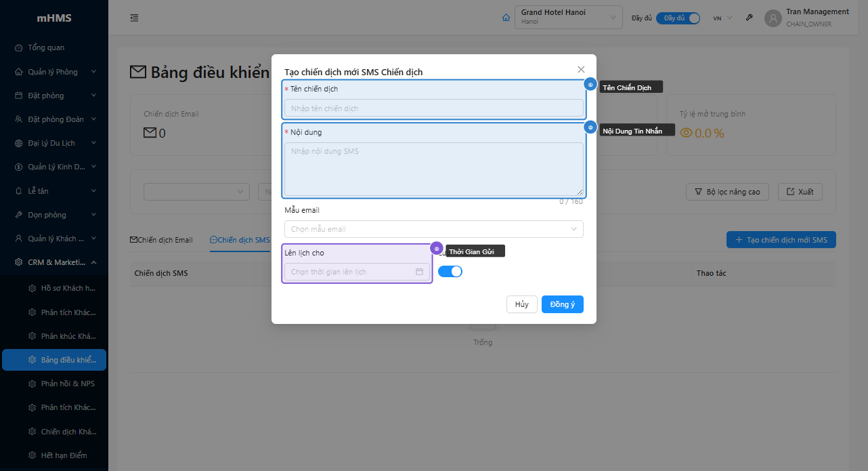The width and height of the screenshot is (868, 471).
Task: Open Tổng quan dashboard in sidebar
Action: 46,47
